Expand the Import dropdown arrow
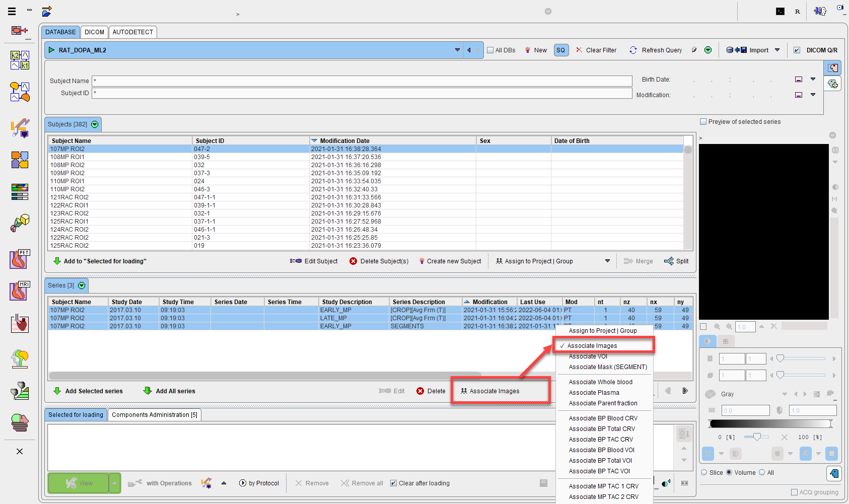This screenshot has width=849, height=504. pos(777,50)
